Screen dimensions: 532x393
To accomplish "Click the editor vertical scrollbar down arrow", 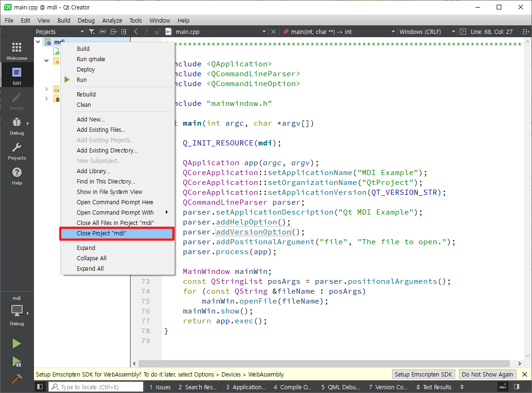I will [x=527, y=356].
